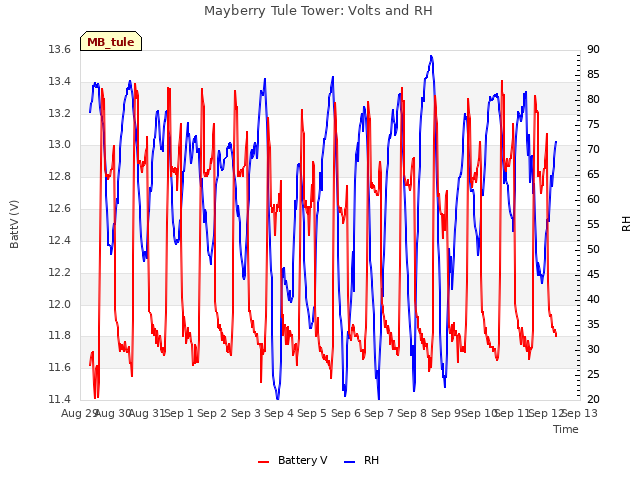Click the 11.4 tick label
This screenshot has width=640, height=480.
point(59,399)
